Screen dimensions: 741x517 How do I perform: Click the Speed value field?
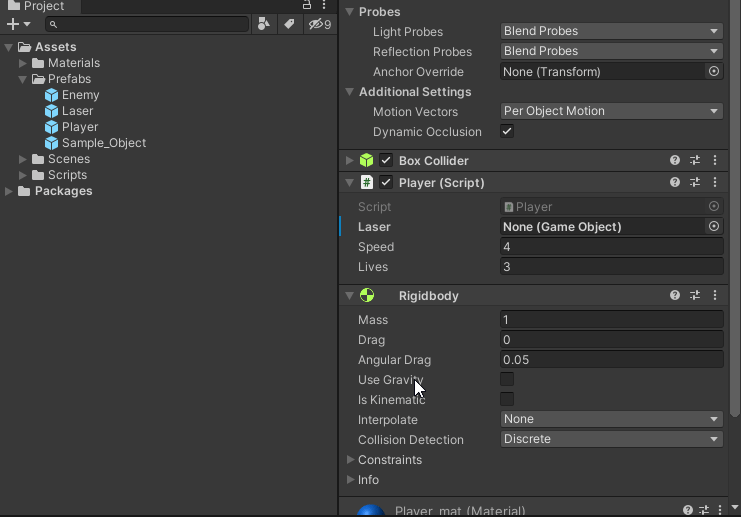pyautogui.click(x=612, y=247)
